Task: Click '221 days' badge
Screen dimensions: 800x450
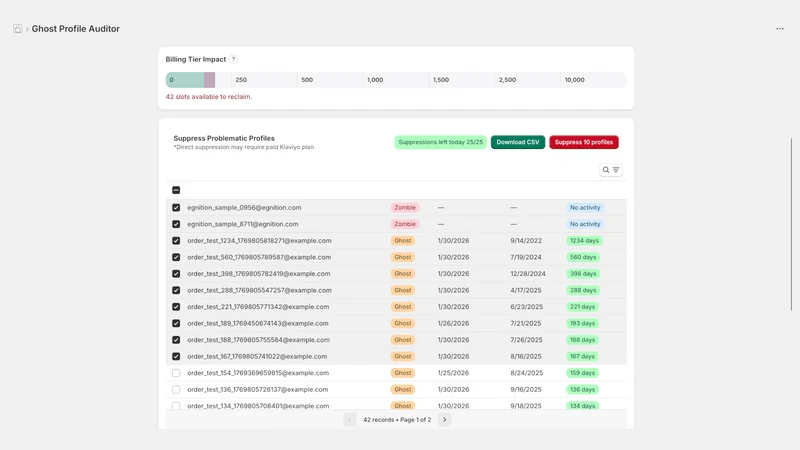Action: 582,307
